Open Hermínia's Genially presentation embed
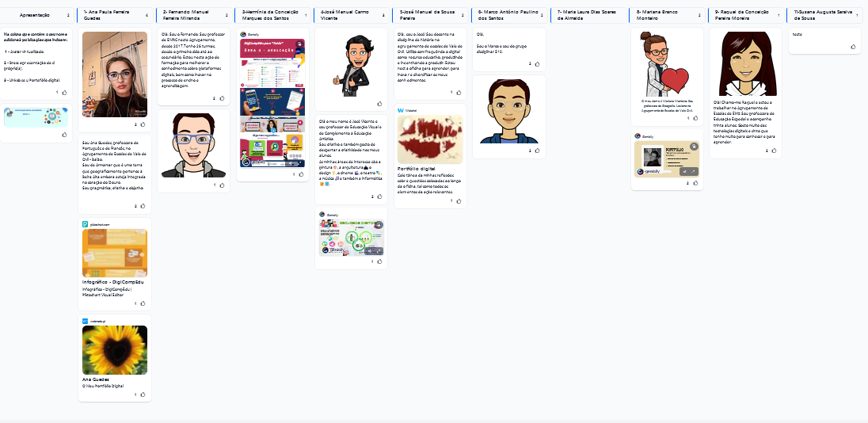868x423 pixels. pyautogui.click(x=272, y=103)
